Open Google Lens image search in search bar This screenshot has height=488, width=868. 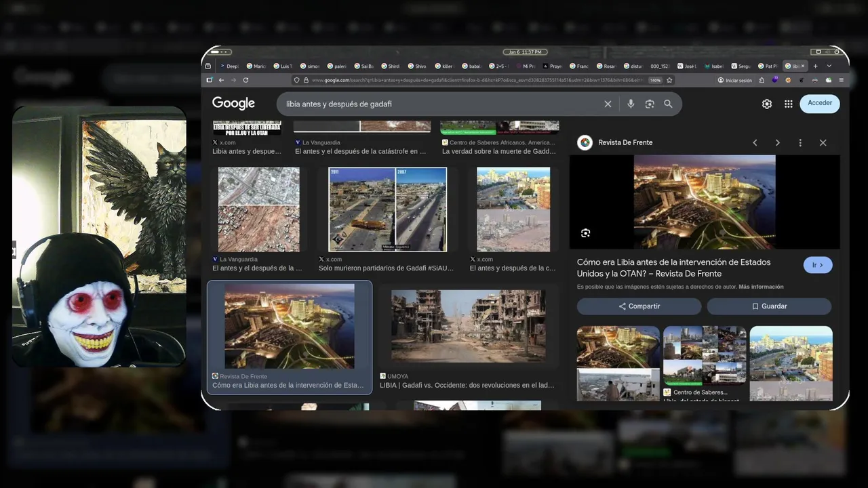(650, 104)
